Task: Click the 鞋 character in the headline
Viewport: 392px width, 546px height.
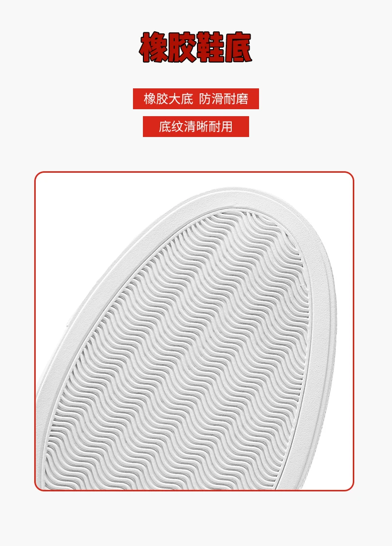Action: [210, 47]
